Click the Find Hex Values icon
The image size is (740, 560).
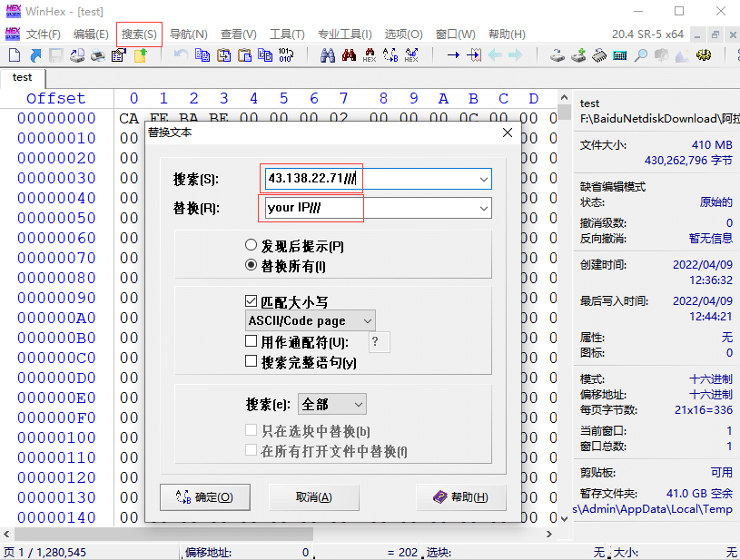[x=370, y=55]
